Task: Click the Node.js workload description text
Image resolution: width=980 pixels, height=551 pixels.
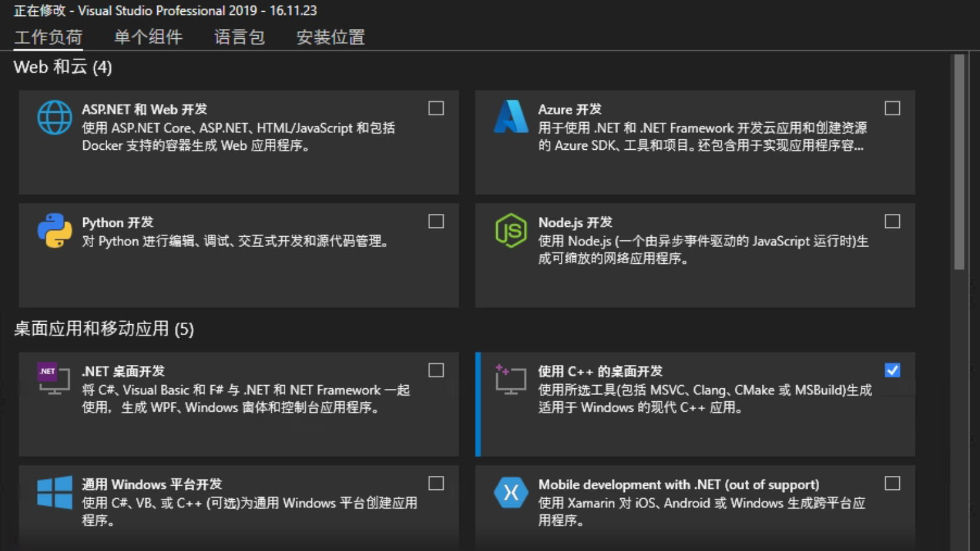Action: coord(703,250)
